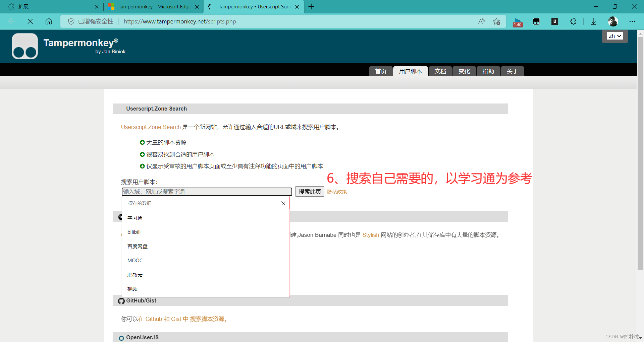Open the 变化 navigation tab

464,71
